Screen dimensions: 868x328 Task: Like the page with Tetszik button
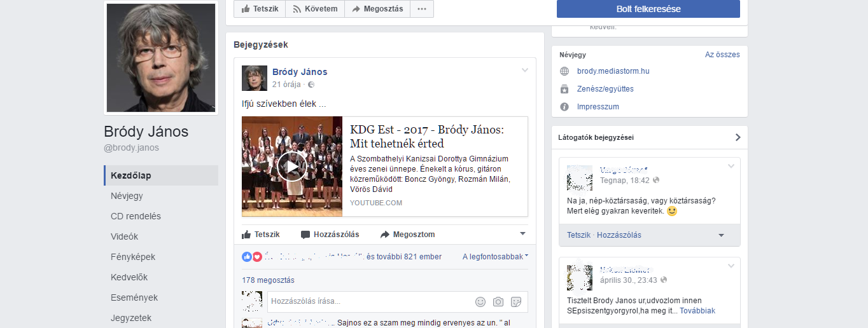point(260,9)
